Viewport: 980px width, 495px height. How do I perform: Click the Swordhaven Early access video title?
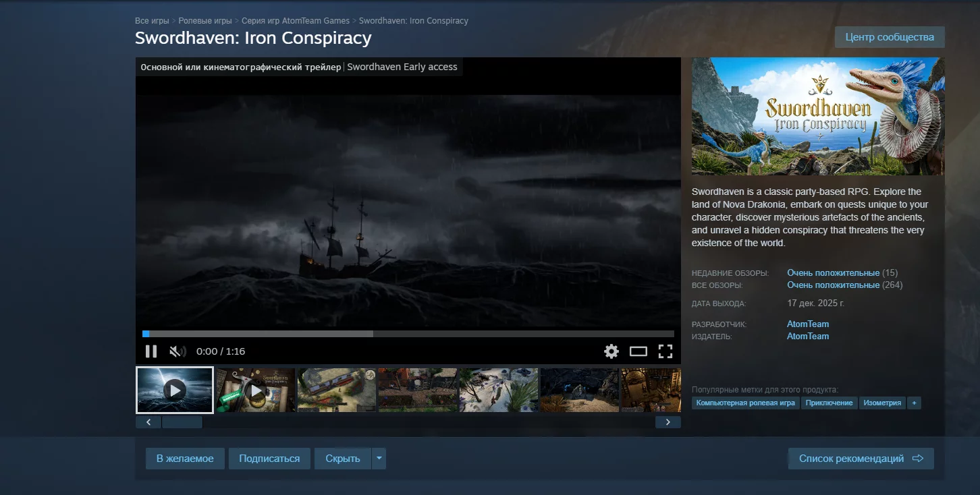click(x=402, y=67)
